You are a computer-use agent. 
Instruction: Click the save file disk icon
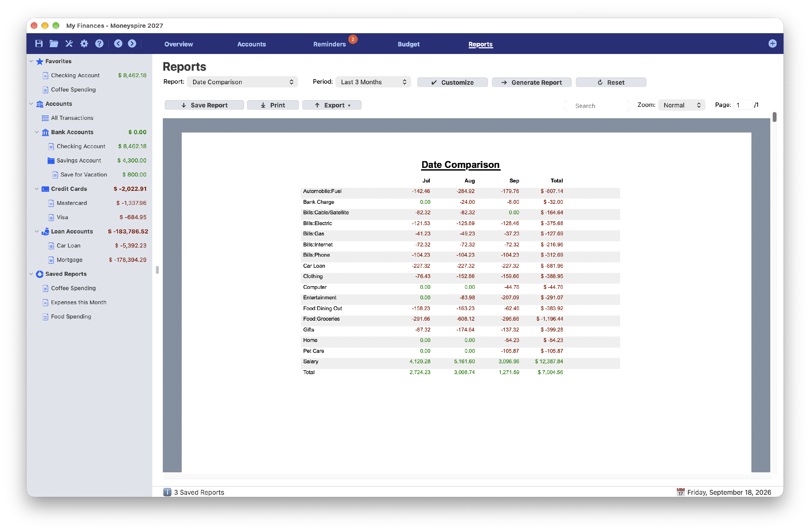point(39,43)
